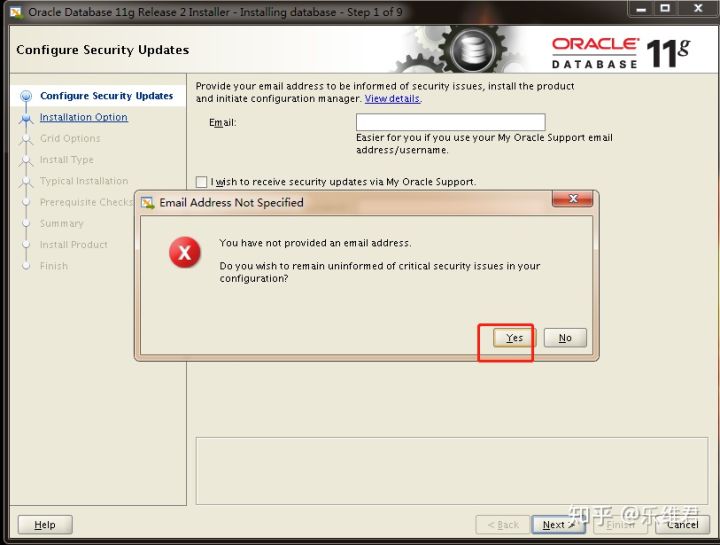Select Configure Security Updates step
Viewport: 720px width, 545px height.
point(107,96)
